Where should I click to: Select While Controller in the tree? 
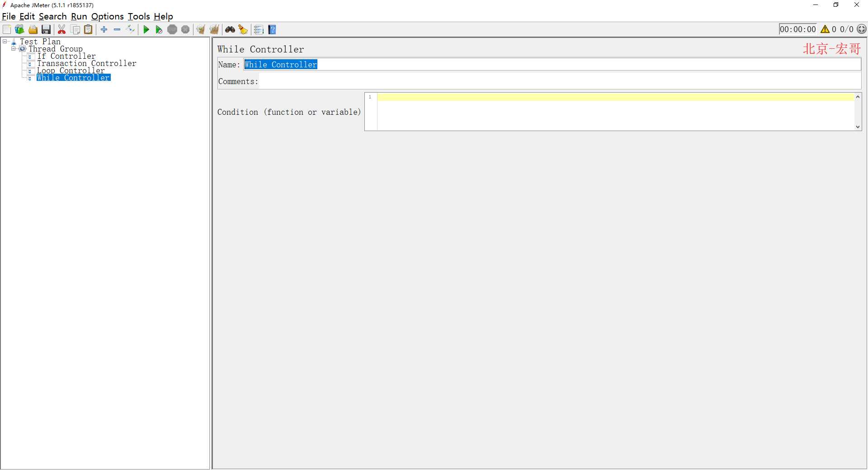73,78
